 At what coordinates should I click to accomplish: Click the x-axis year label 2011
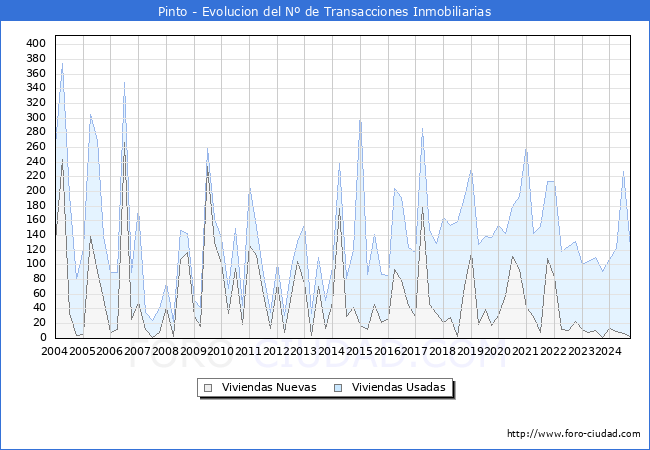(248, 351)
